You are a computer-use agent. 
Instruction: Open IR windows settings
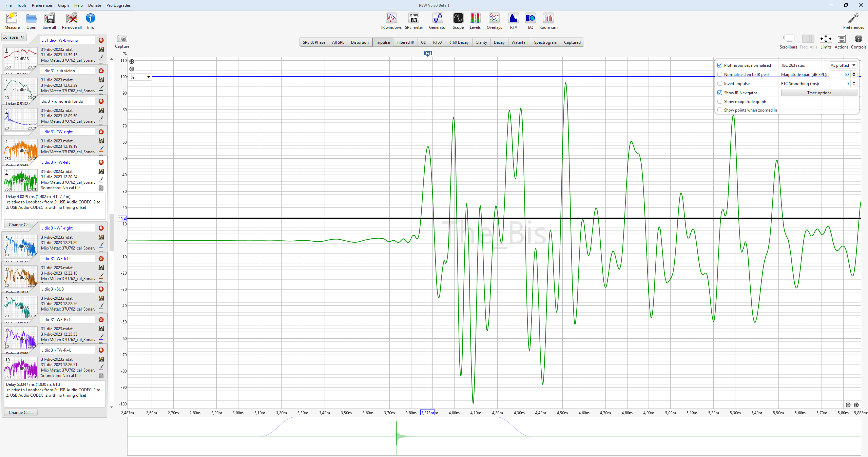click(391, 21)
